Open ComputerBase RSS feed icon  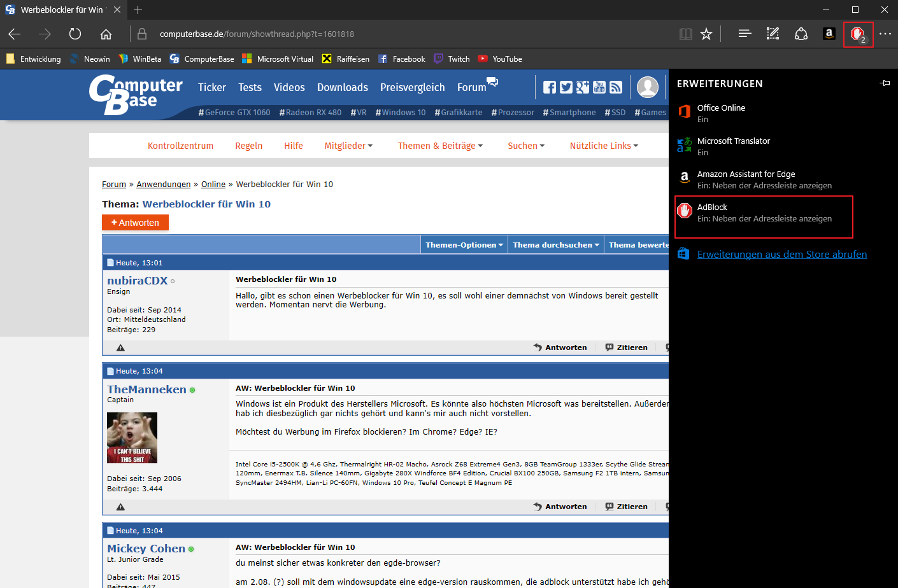click(x=616, y=87)
